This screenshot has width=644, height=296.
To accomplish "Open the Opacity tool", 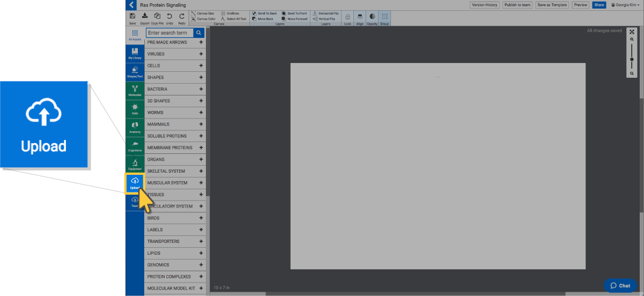I will click(372, 19).
